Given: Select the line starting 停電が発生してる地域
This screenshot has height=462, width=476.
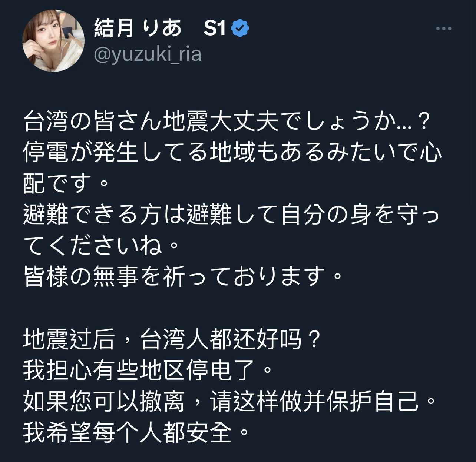Looking at the screenshot, I should point(233,152).
